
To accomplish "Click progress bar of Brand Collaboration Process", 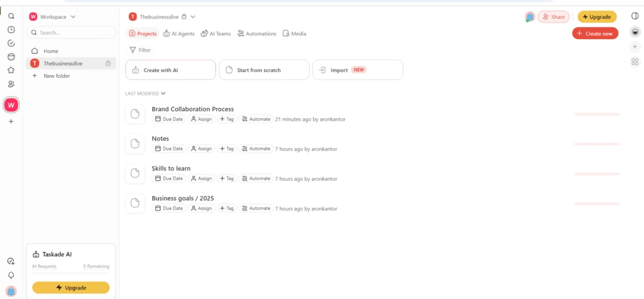I will [597, 114].
